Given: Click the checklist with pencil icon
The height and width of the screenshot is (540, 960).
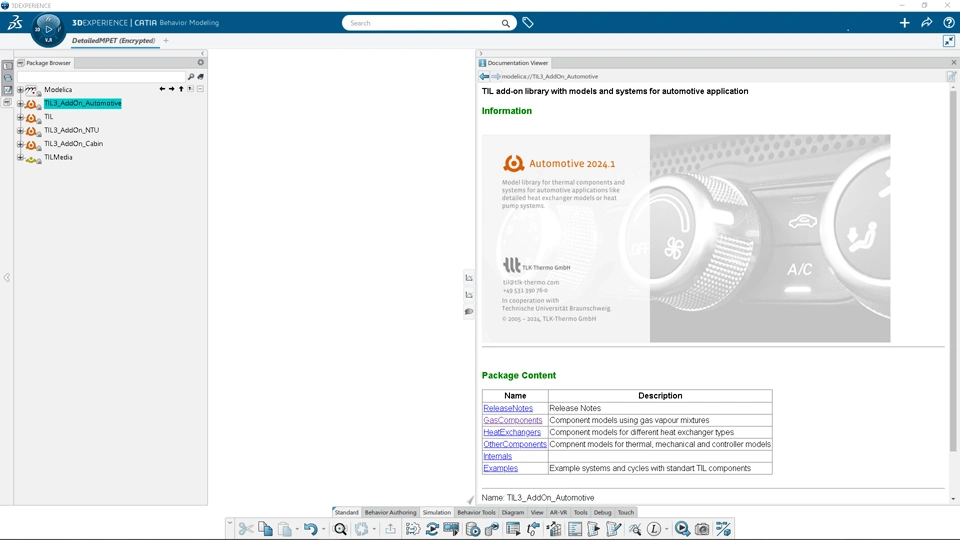Looking at the screenshot, I should pos(614,529).
